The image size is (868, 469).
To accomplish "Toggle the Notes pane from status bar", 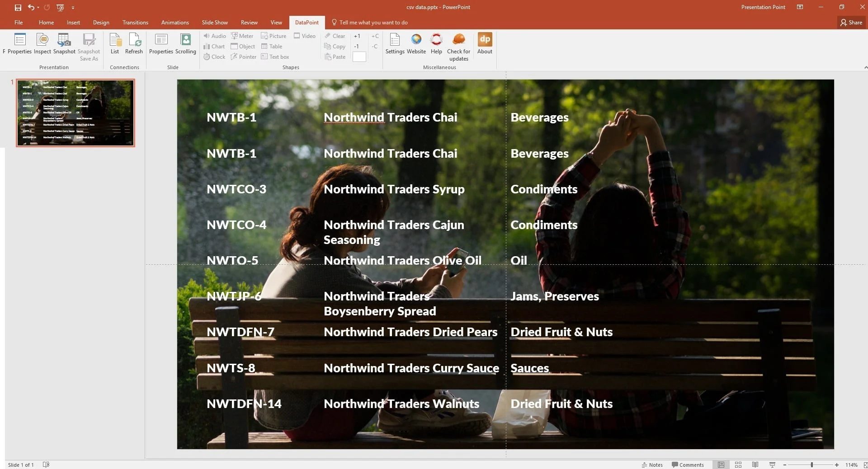I will [x=651, y=464].
